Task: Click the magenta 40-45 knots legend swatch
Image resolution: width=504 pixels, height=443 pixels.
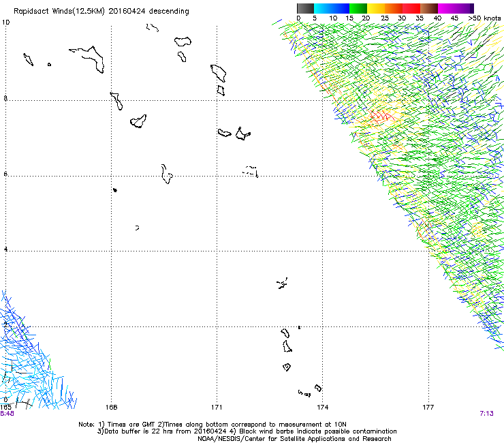Action: pos(447,8)
